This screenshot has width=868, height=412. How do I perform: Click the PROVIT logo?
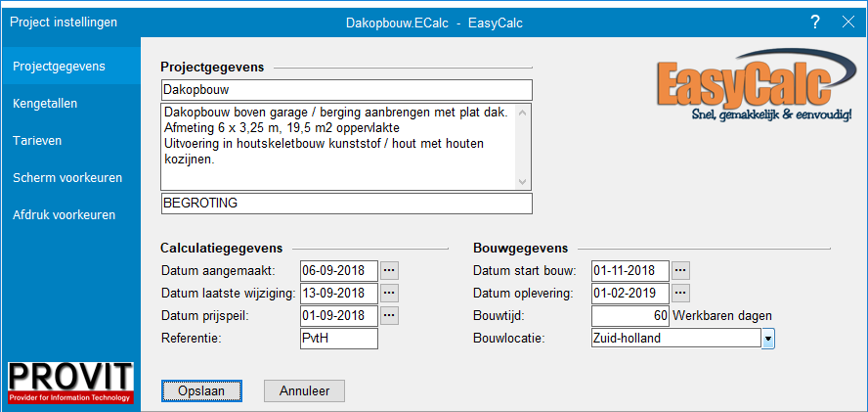[70, 383]
